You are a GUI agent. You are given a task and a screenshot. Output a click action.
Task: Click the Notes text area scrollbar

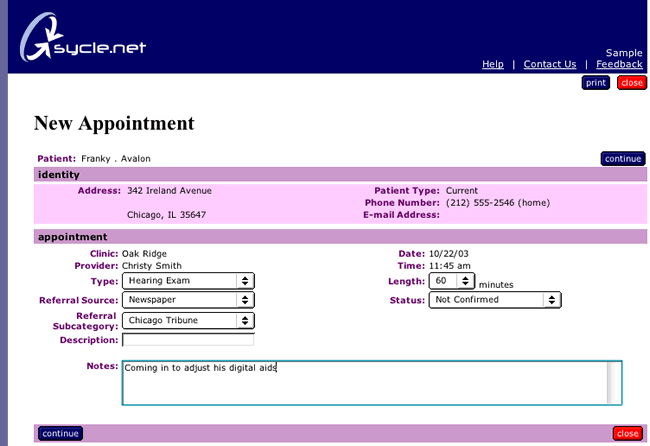point(613,382)
